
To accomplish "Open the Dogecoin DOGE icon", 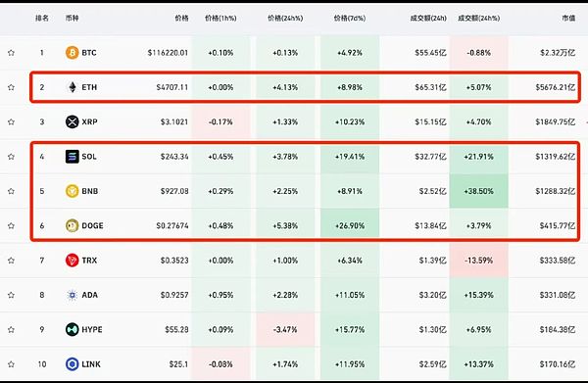I will 72,225.
